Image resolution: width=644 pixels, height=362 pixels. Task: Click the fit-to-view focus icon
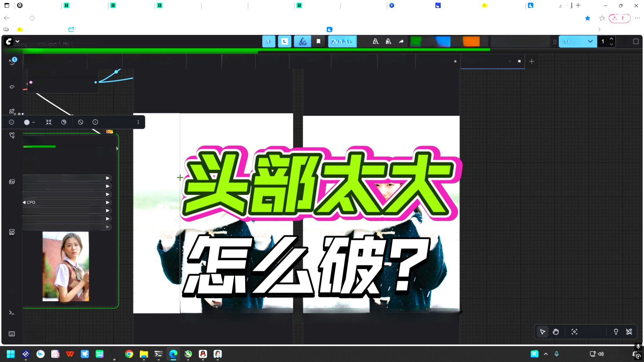tap(574, 331)
